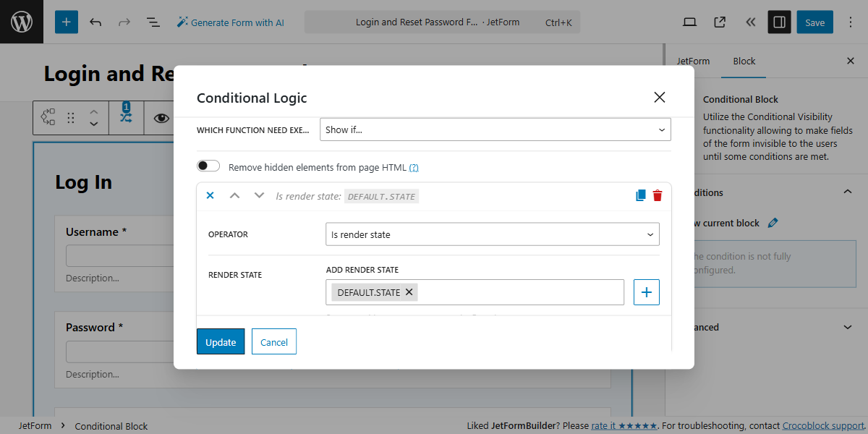Open the WordPress logo menu
Viewport: 868px width, 434px height.
[22, 22]
